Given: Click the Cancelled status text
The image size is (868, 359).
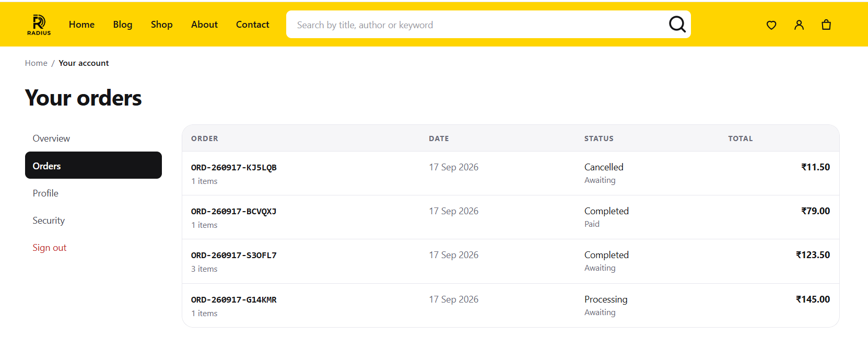Looking at the screenshot, I should [x=604, y=167].
